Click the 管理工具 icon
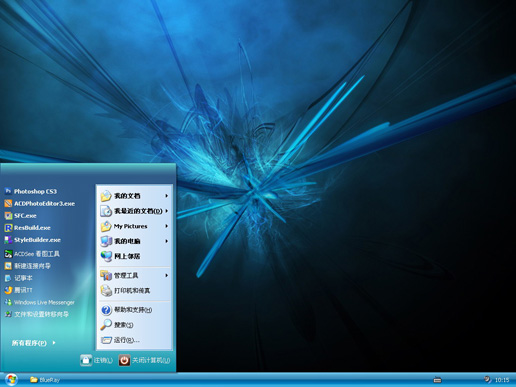Image resolution: width=516 pixels, height=387 pixels. click(x=106, y=275)
